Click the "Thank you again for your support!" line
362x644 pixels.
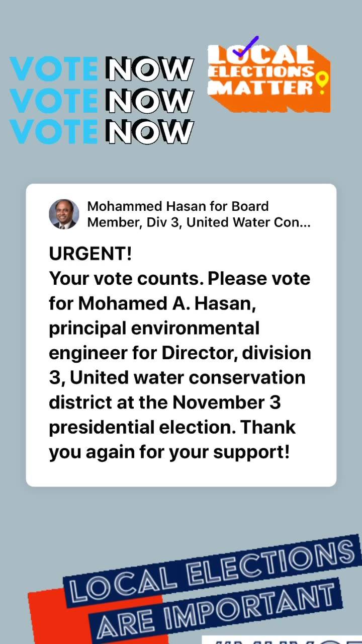tap(172, 440)
